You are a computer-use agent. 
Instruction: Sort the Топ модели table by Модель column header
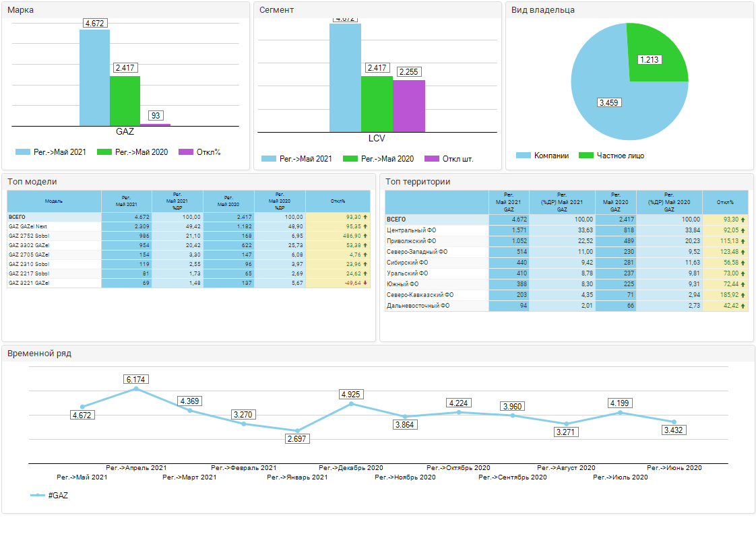(54, 201)
